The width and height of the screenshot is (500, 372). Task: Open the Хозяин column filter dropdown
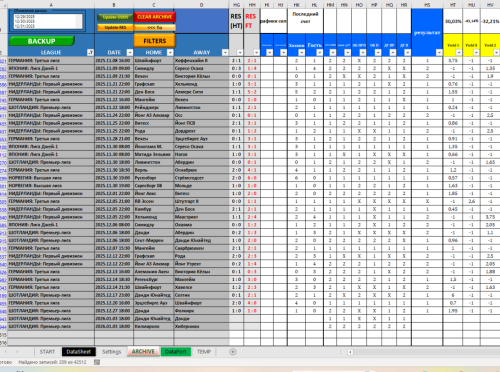click(x=301, y=53)
